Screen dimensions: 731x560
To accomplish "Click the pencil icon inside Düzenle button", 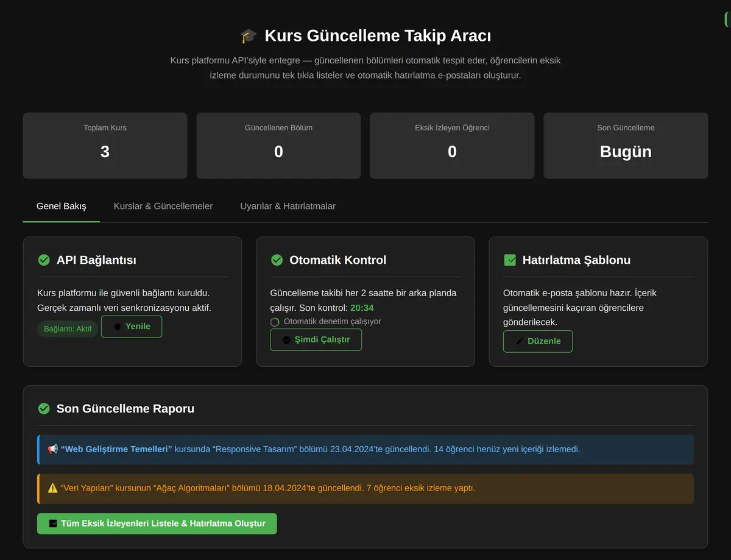I will pos(520,341).
